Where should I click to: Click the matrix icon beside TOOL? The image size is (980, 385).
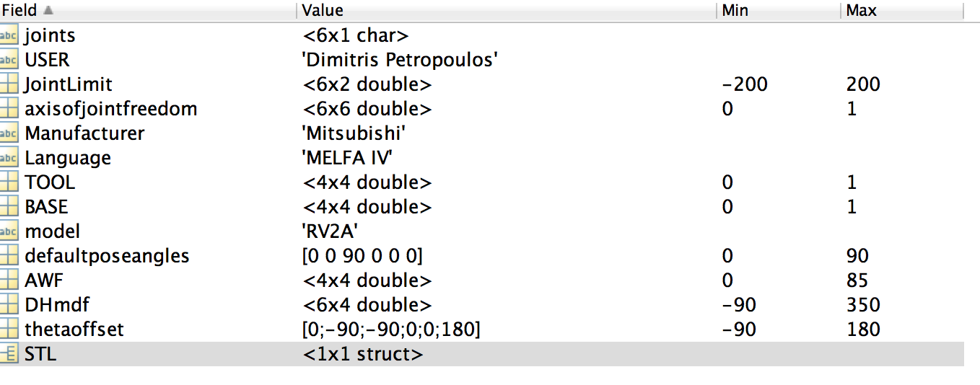[9, 182]
